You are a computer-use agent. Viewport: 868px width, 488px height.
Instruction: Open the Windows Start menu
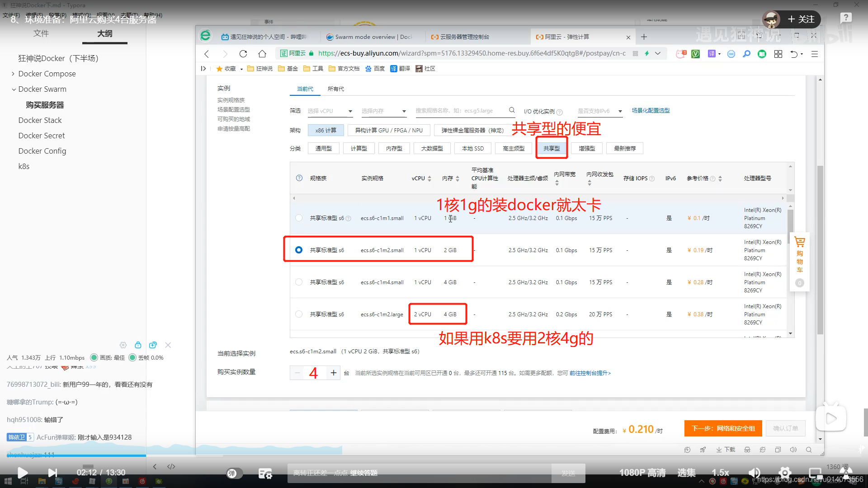coord(8,481)
